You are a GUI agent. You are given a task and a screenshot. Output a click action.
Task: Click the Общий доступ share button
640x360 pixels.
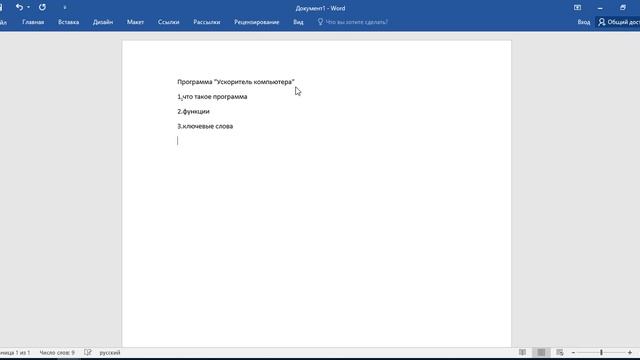click(619, 22)
